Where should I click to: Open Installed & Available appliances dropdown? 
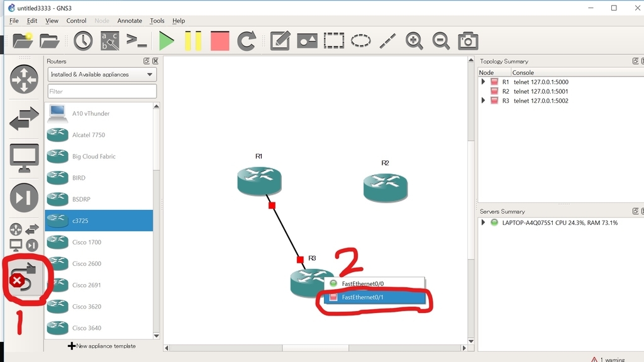tap(102, 74)
